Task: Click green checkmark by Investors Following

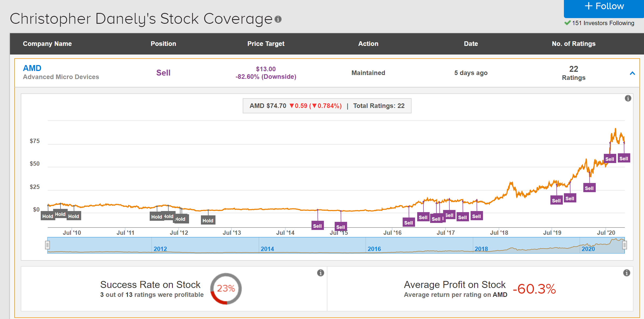Action: pos(567,23)
